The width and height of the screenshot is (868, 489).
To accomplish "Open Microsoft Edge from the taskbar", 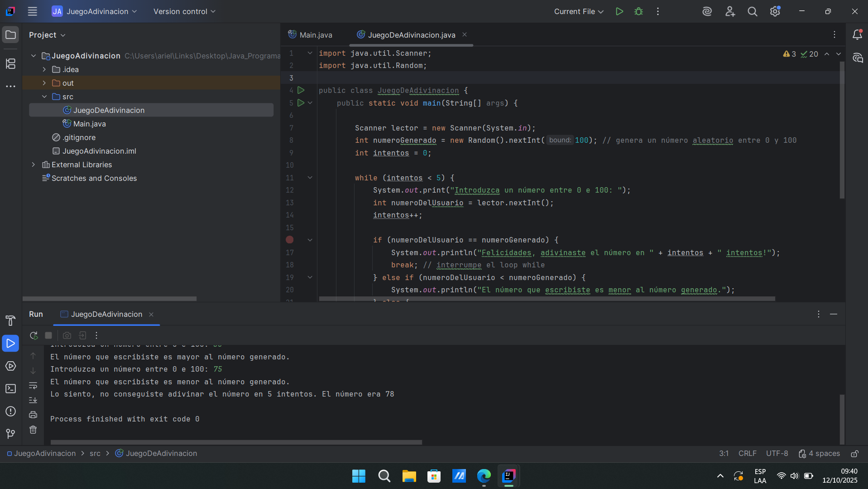I will [484, 476].
